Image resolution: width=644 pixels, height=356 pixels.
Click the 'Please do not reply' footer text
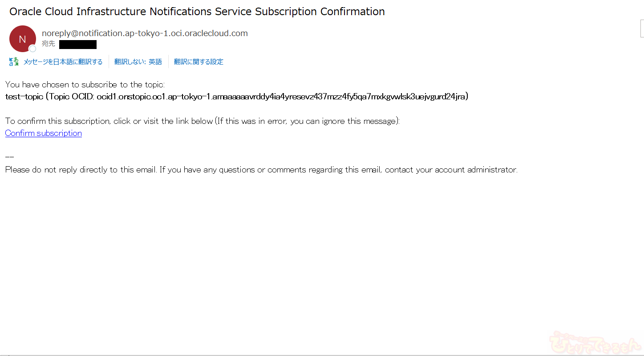pos(261,170)
